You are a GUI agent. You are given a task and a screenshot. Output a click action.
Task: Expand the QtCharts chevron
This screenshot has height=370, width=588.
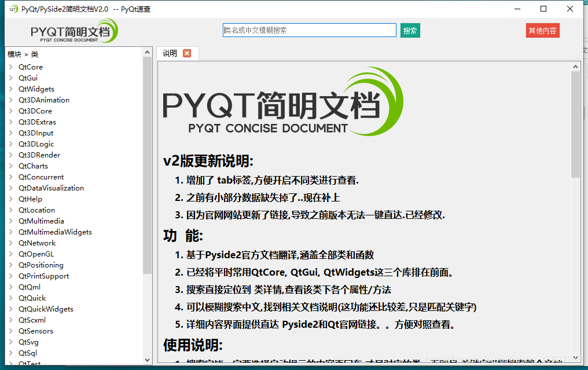click(x=11, y=166)
